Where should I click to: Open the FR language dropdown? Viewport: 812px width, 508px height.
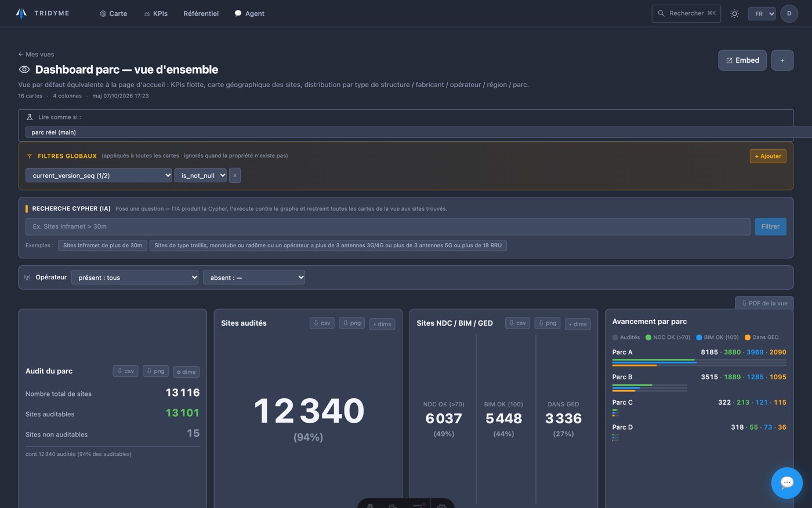click(x=762, y=13)
